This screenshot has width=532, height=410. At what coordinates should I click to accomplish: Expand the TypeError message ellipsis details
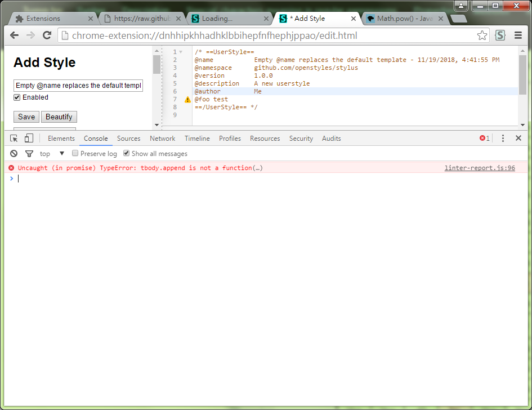pyautogui.click(x=257, y=168)
